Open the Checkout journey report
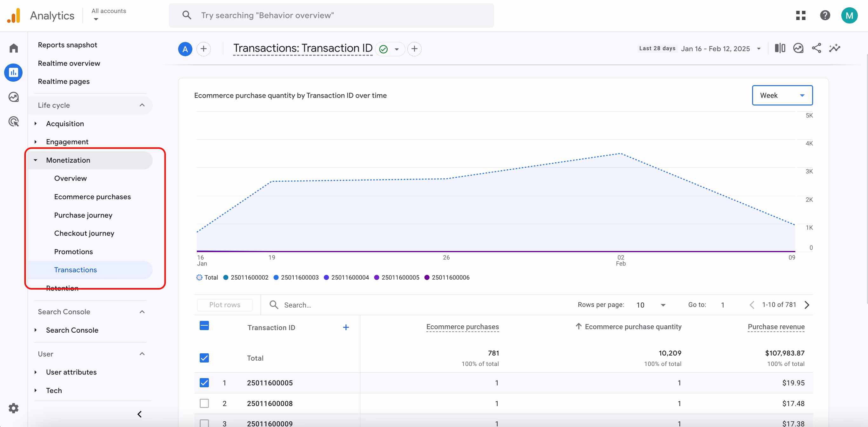 tap(84, 233)
